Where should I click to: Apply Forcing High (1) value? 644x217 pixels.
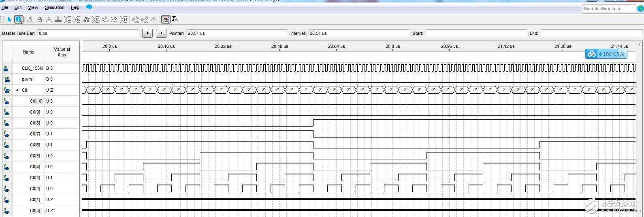point(49,19)
